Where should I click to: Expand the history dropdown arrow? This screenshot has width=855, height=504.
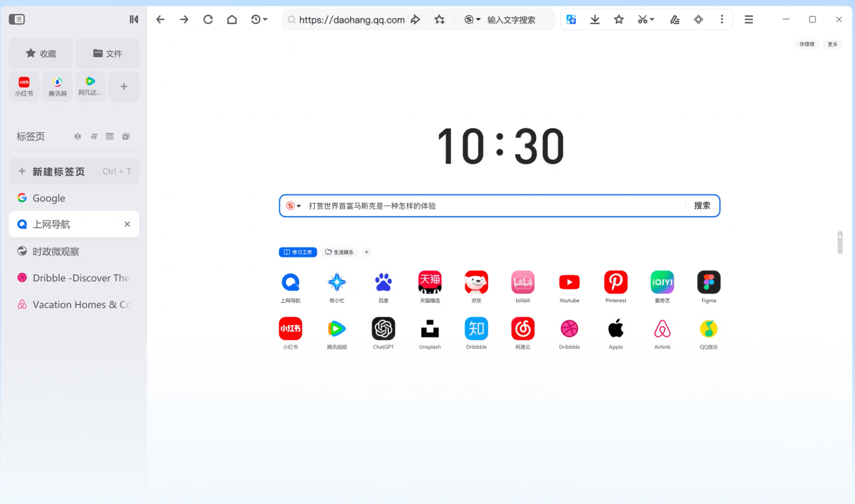(265, 20)
